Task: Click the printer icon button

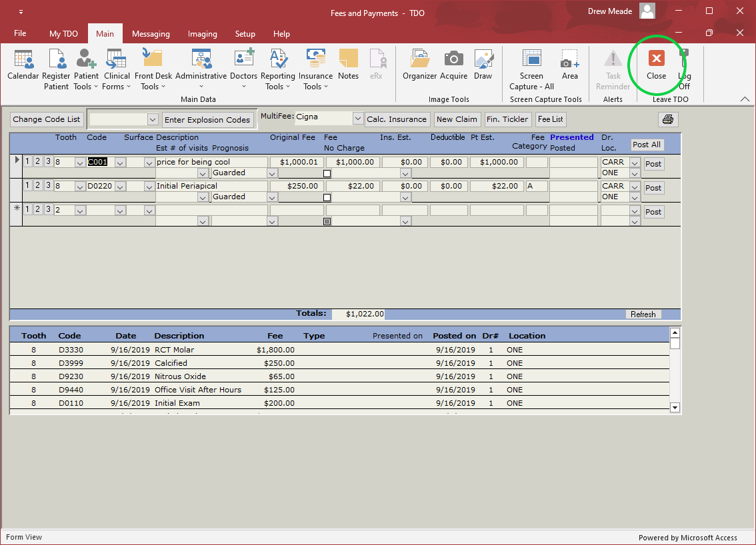Action: click(x=668, y=120)
